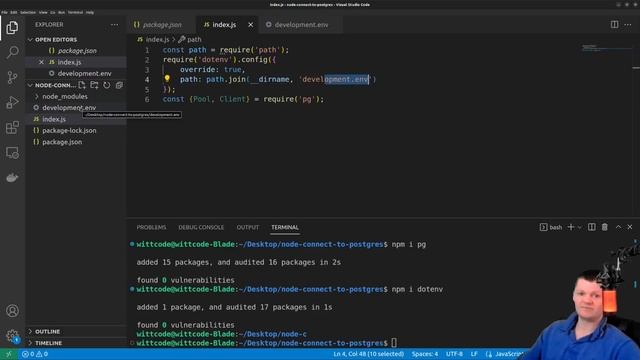Collapse all folders in explorer
Image resolution: width=640 pixels, height=360 pixels.
click(119, 85)
